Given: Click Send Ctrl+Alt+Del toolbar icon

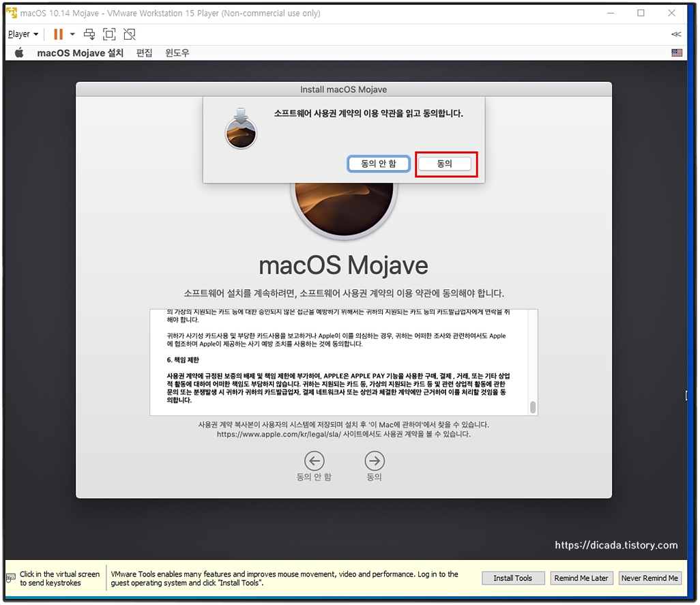Looking at the screenshot, I should (x=89, y=34).
